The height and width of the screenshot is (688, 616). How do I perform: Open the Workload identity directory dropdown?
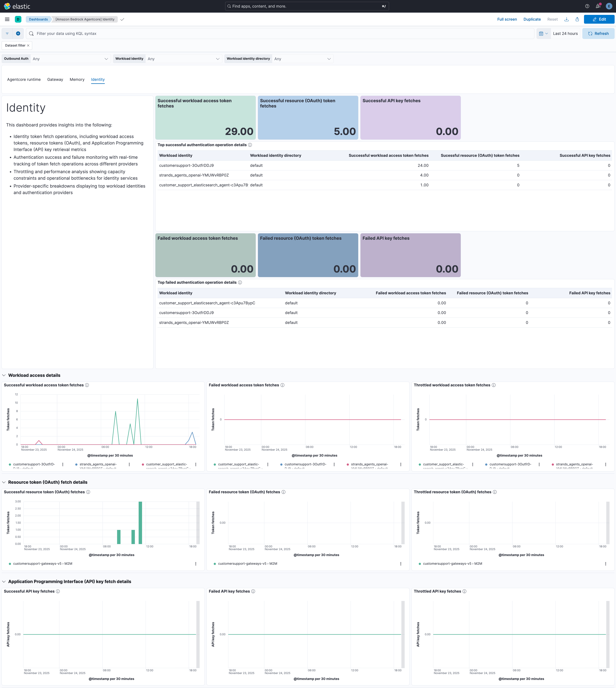302,59
